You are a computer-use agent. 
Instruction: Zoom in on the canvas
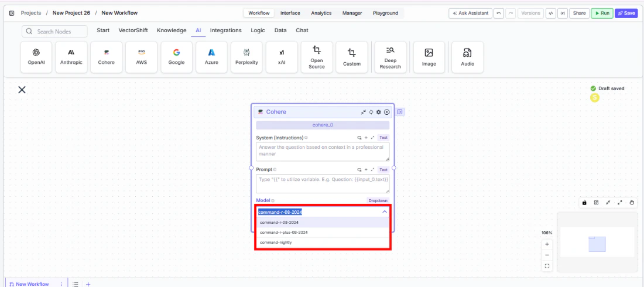pos(547,244)
